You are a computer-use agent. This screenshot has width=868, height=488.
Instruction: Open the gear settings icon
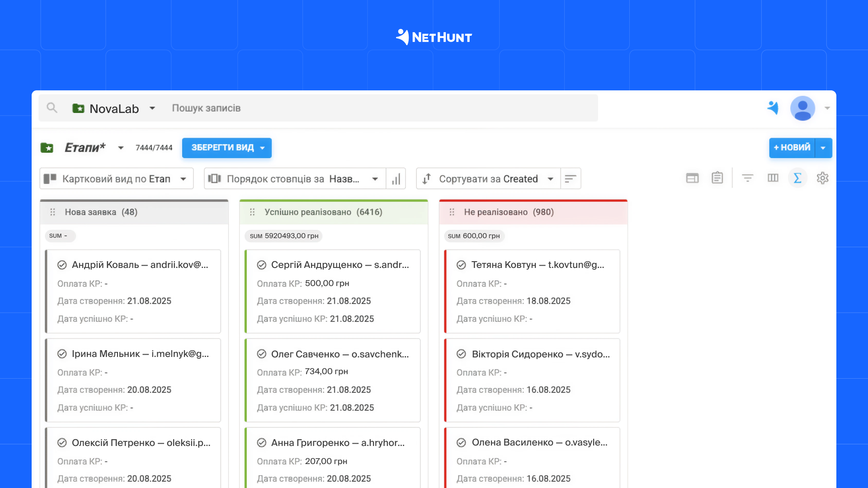(x=823, y=178)
